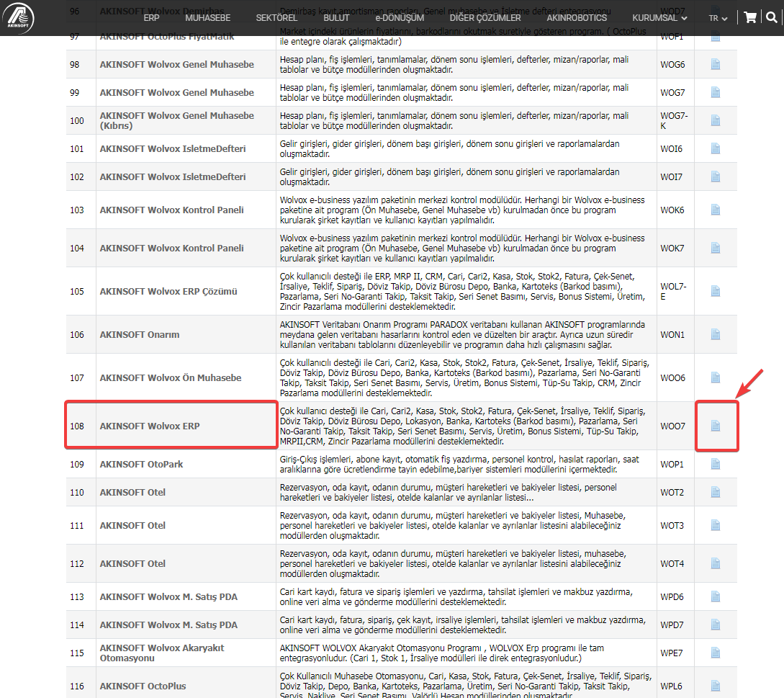Open the shopping cart icon
The height and width of the screenshot is (698, 784).
click(x=750, y=17)
